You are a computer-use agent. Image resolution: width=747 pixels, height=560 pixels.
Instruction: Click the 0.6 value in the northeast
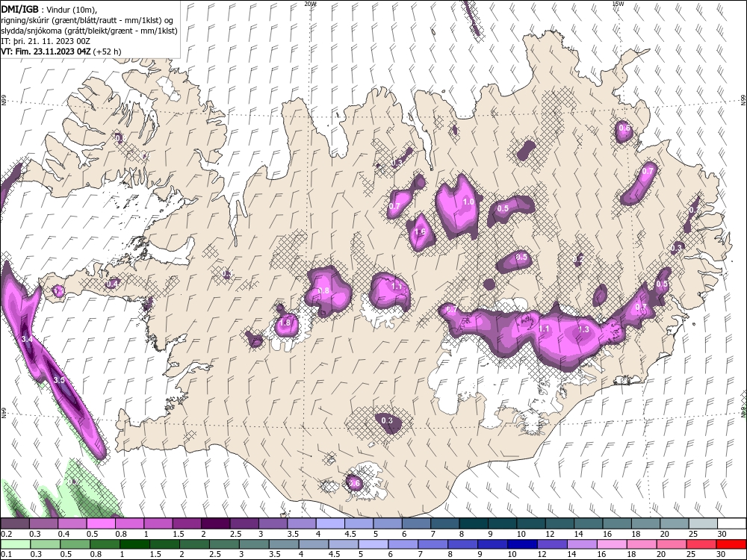(x=624, y=128)
